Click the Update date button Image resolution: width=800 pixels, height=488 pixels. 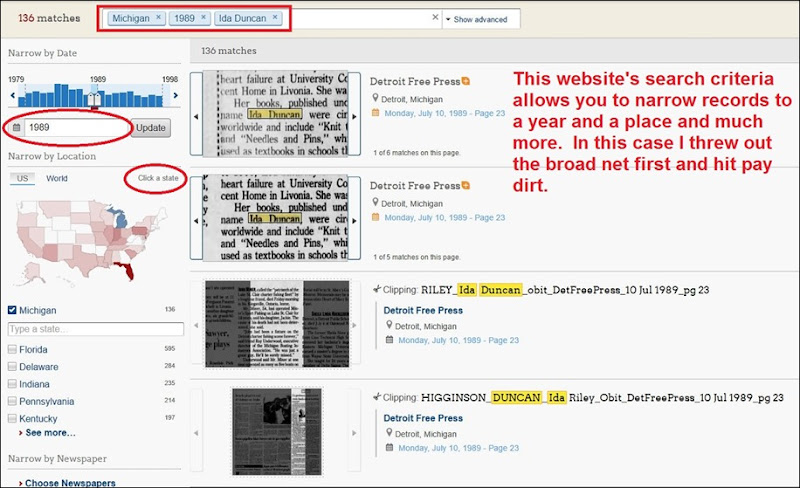[151, 128]
